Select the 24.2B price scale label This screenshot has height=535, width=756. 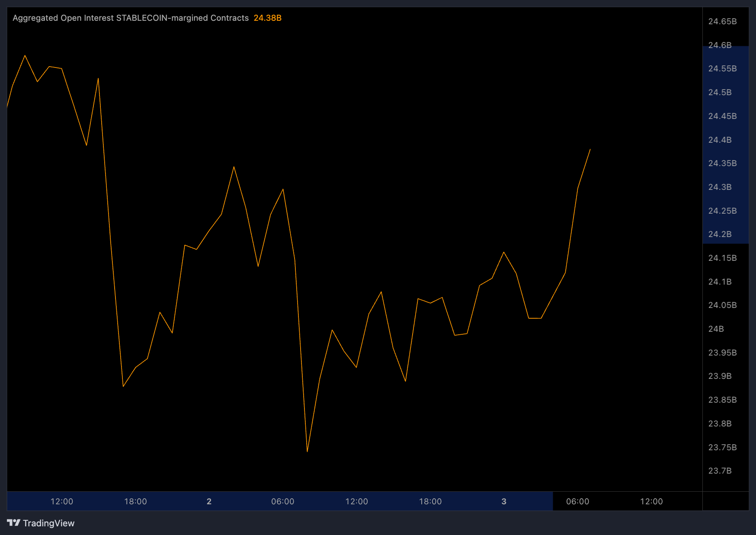720,234
